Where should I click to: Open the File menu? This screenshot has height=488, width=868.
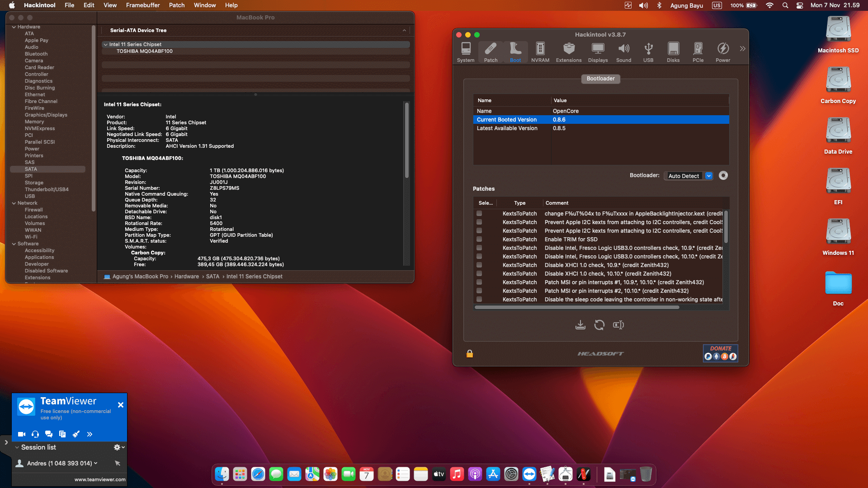69,5
